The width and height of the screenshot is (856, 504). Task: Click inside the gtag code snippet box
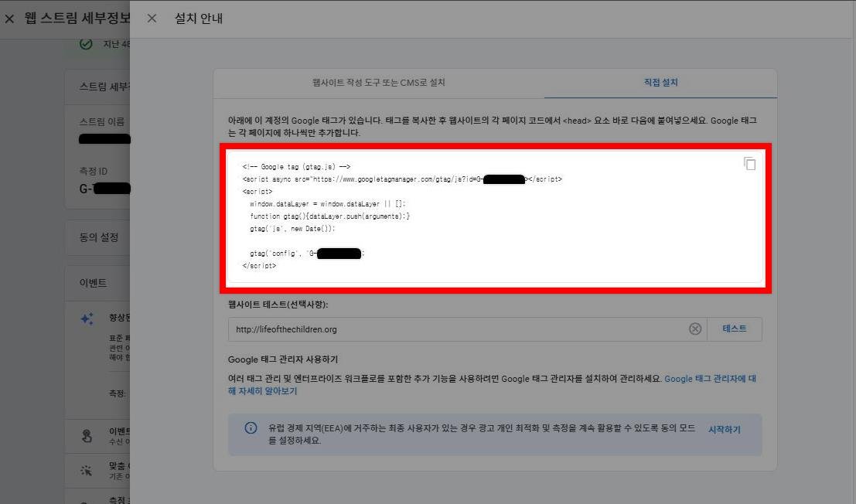(495, 216)
